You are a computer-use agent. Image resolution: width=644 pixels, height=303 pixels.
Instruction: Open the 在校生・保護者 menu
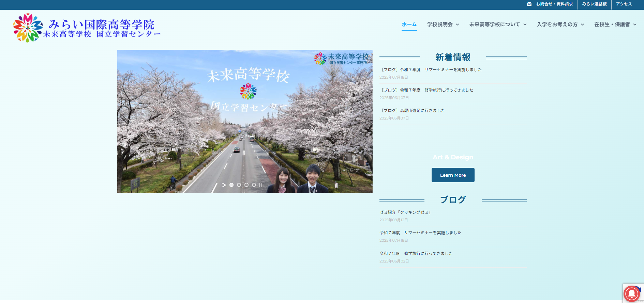[615, 25]
